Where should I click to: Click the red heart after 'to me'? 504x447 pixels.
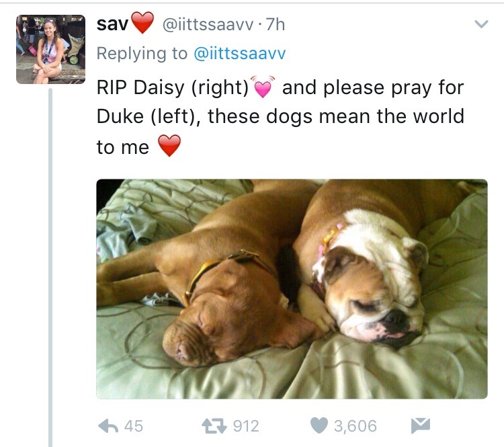click(x=169, y=145)
